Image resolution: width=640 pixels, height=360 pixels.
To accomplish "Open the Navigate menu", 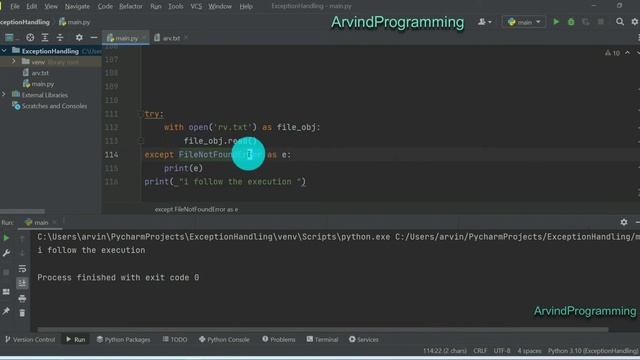I will (77, 6).
